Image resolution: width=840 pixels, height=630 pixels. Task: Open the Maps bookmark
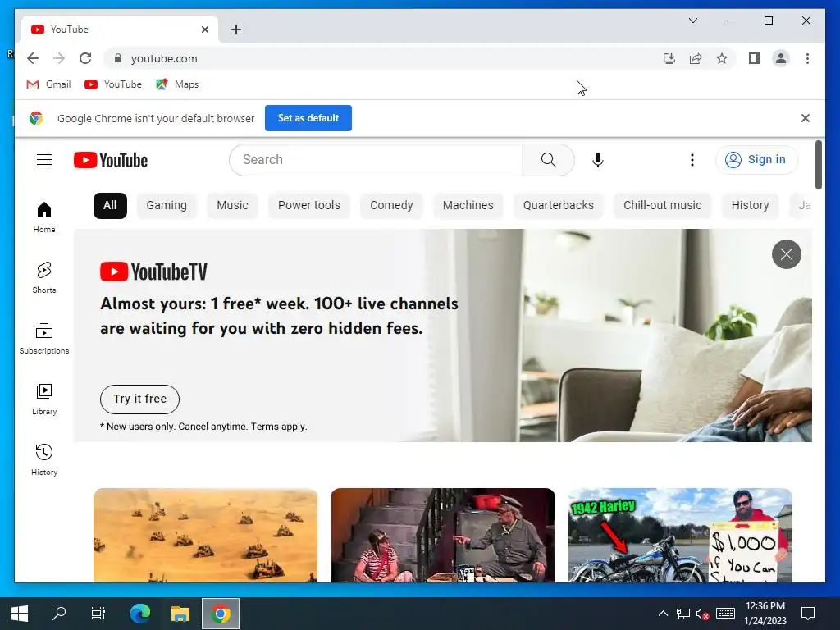point(177,84)
